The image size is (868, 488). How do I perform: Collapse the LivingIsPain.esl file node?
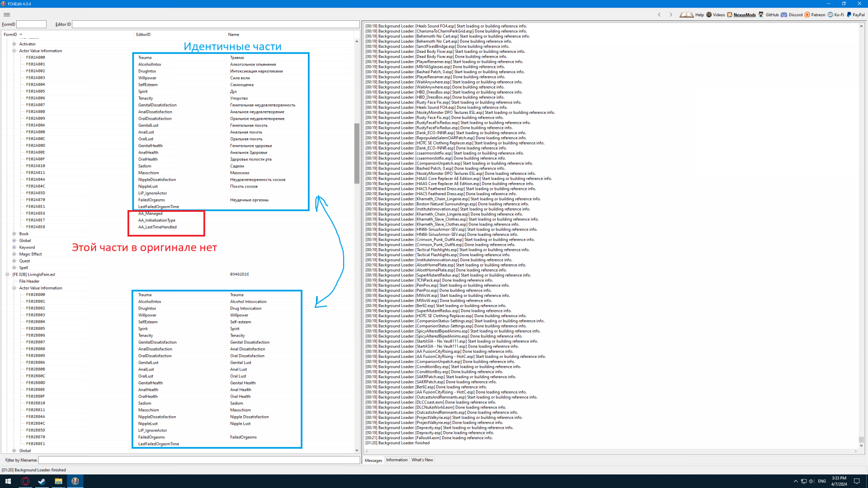[x=7, y=274]
